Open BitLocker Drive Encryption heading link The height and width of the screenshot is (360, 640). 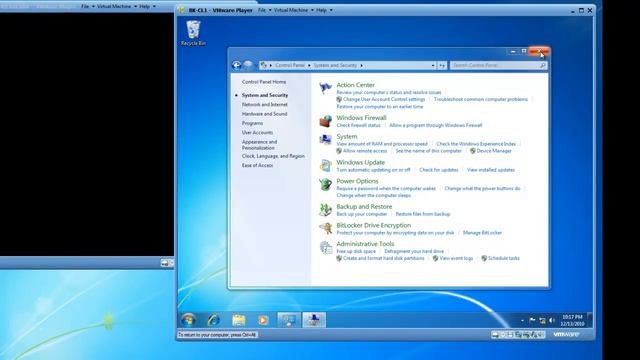[373, 225]
